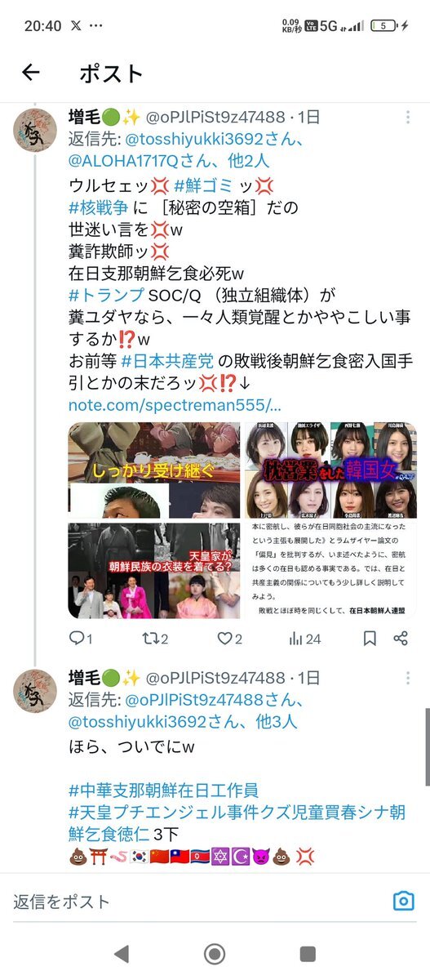View analytics icon showing 24

pyautogui.click(x=304, y=639)
